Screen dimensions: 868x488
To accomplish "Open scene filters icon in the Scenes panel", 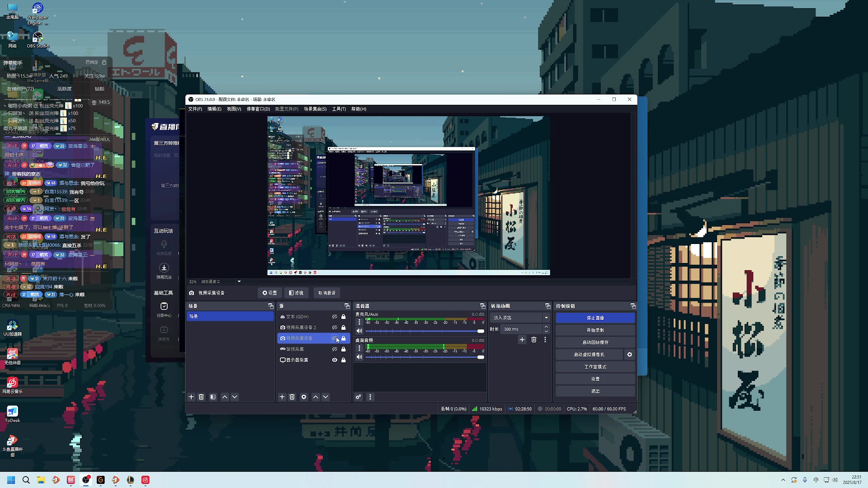I will click(213, 397).
